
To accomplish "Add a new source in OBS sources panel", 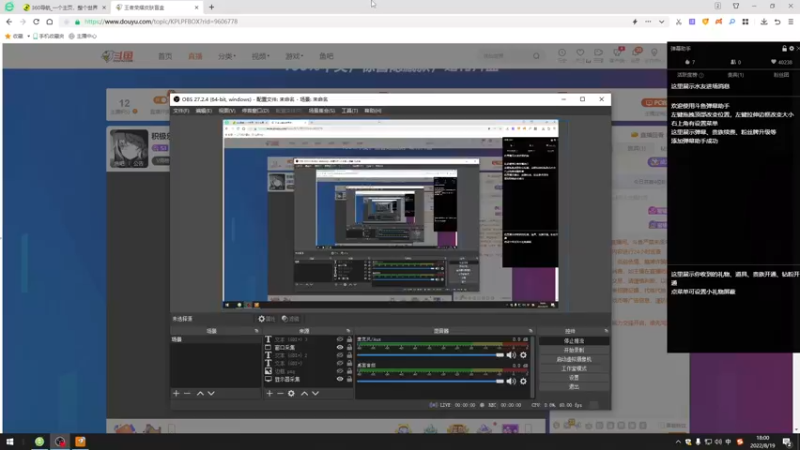I will click(x=269, y=393).
